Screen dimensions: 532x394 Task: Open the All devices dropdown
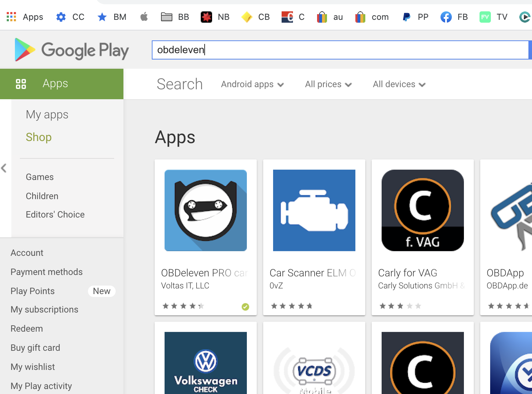[399, 84]
